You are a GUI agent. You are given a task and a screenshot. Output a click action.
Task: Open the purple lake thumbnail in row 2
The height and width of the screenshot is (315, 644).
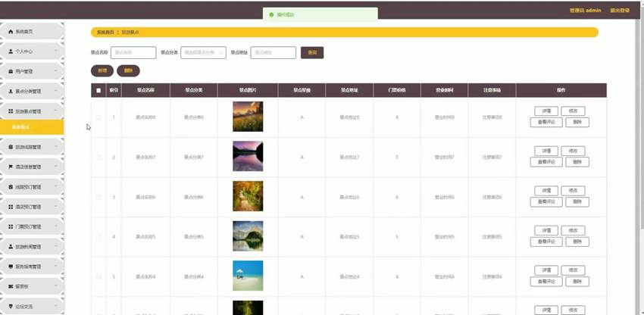248,156
